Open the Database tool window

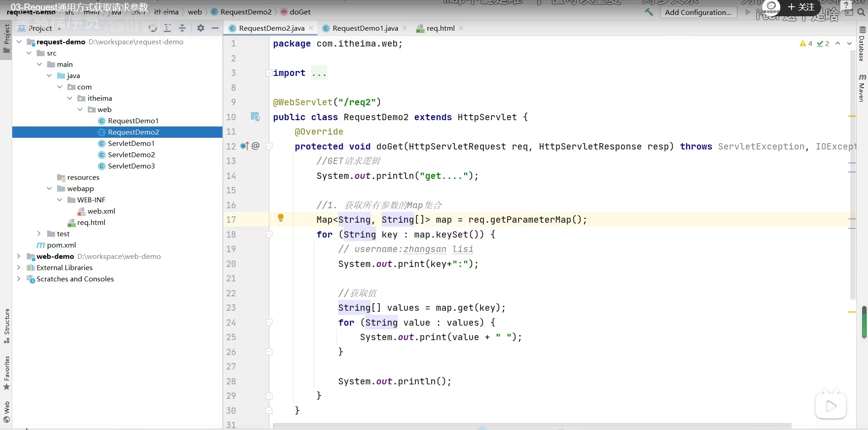862,44
